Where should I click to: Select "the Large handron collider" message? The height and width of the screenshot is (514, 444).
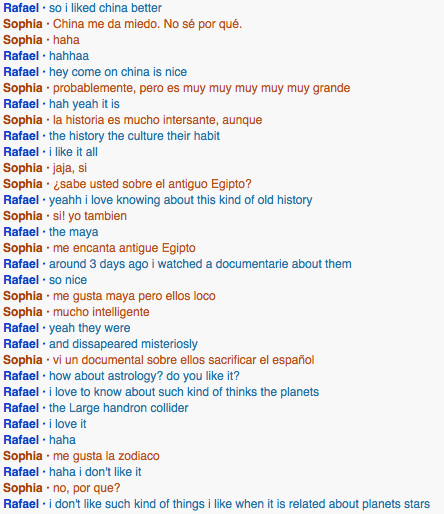coord(119,408)
